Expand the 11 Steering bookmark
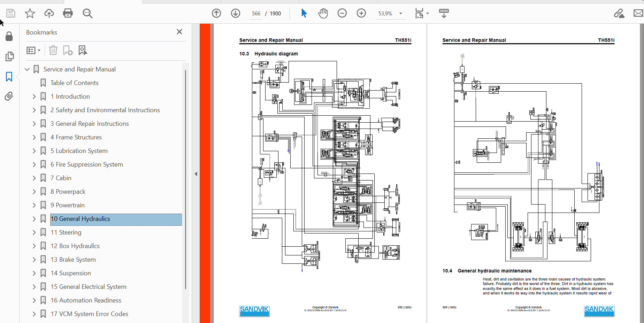 pos(34,232)
